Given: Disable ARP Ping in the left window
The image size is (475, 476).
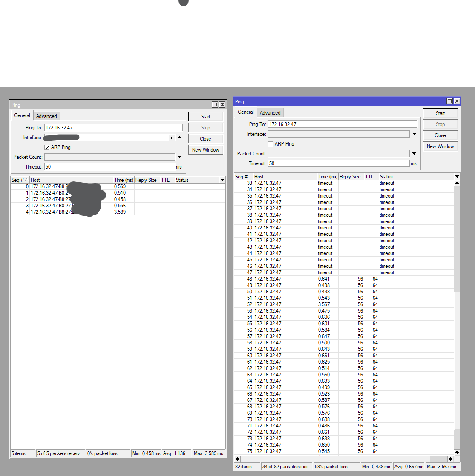Looking at the screenshot, I should click(x=47, y=147).
